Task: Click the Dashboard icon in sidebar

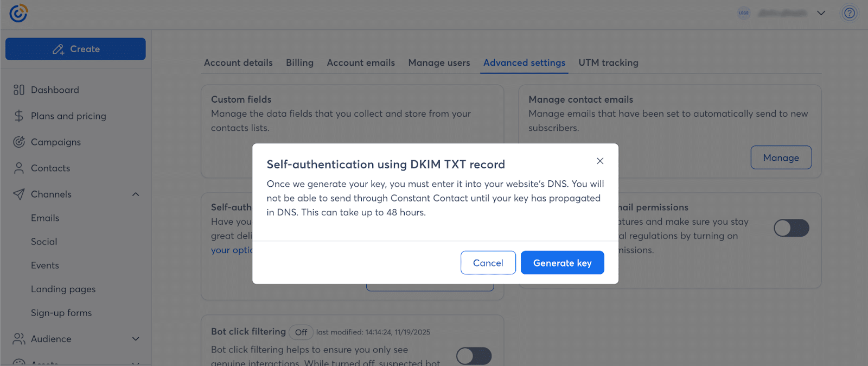Action: [19, 90]
